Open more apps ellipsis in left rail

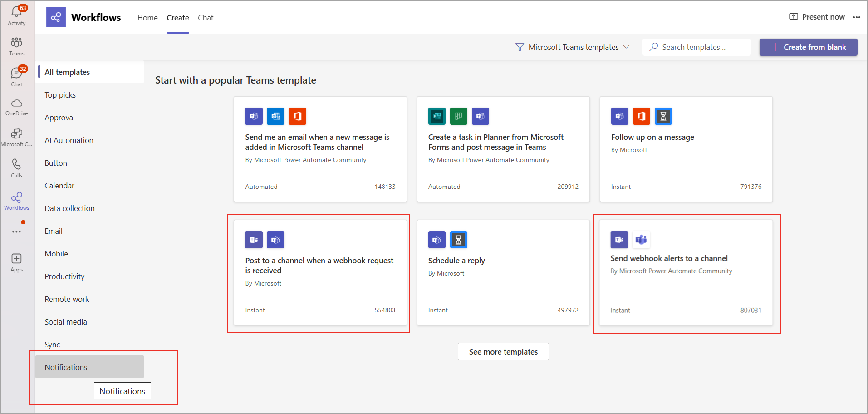pyautogui.click(x=17, y=232)
